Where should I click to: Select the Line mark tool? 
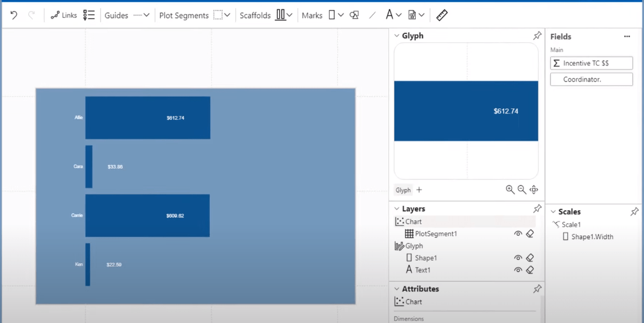(372, 15)
